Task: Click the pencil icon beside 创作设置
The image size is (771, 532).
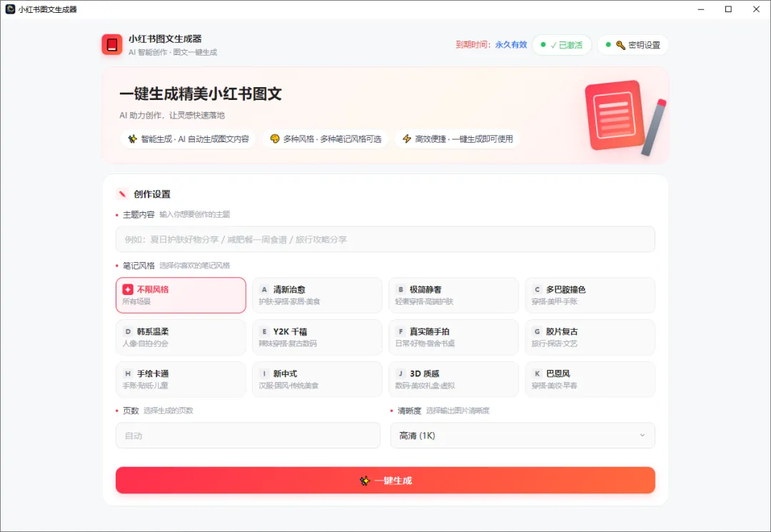Action: [123, 194]
